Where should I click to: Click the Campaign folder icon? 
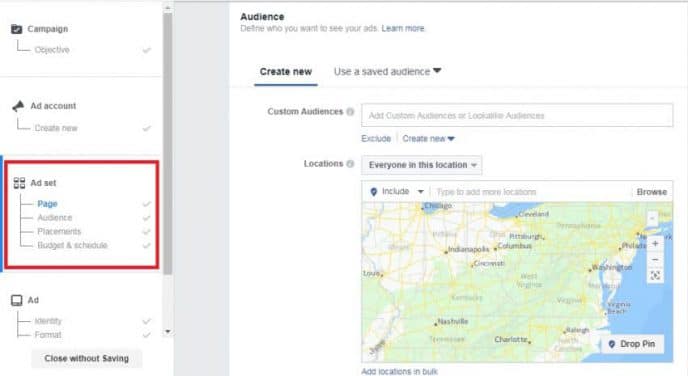pos(16,29)
